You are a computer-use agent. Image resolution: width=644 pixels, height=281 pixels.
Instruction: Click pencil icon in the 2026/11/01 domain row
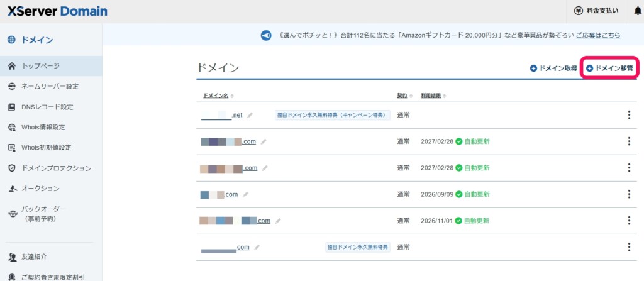[278, 221]
